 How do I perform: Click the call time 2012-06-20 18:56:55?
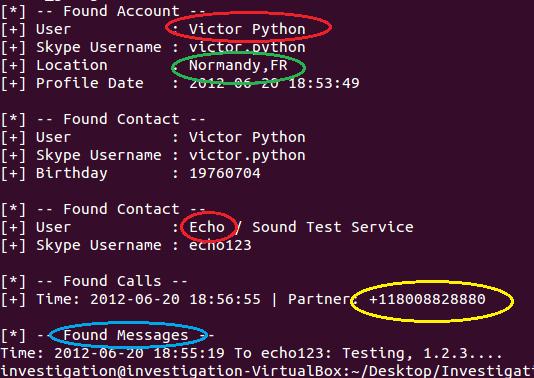(x=175, y=299)
